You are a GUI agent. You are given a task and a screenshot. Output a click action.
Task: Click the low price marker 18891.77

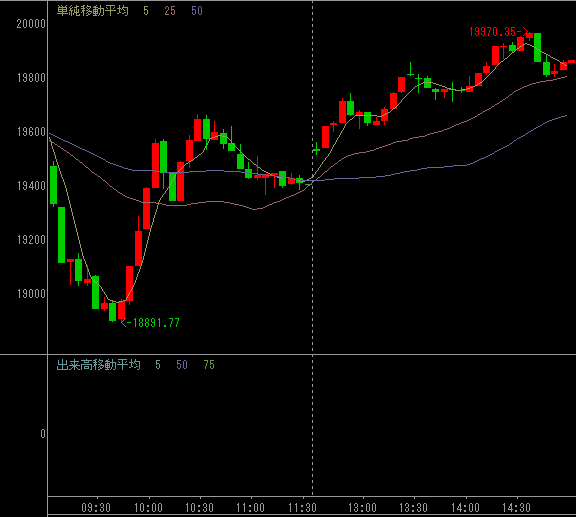(x=150, y=323)
